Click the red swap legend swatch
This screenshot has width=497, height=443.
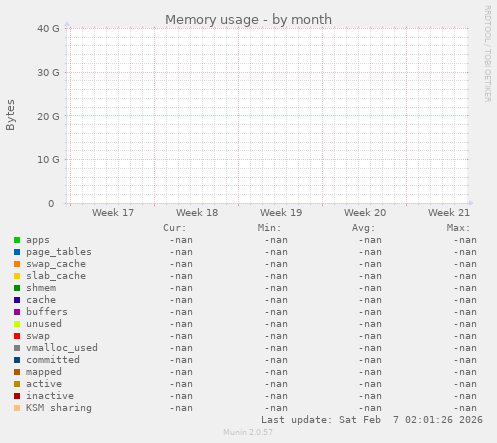click(17, 336)
